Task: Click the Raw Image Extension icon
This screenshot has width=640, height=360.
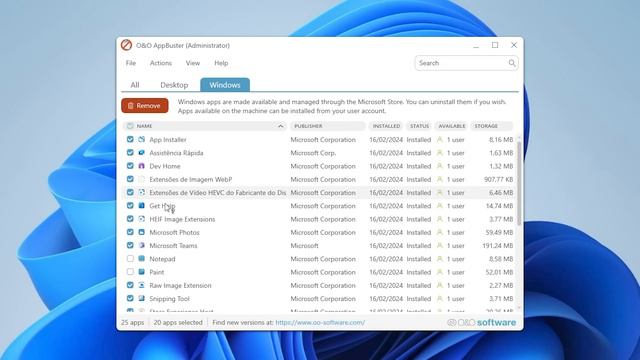Action: pyautogui.click(x=142, y=285)
